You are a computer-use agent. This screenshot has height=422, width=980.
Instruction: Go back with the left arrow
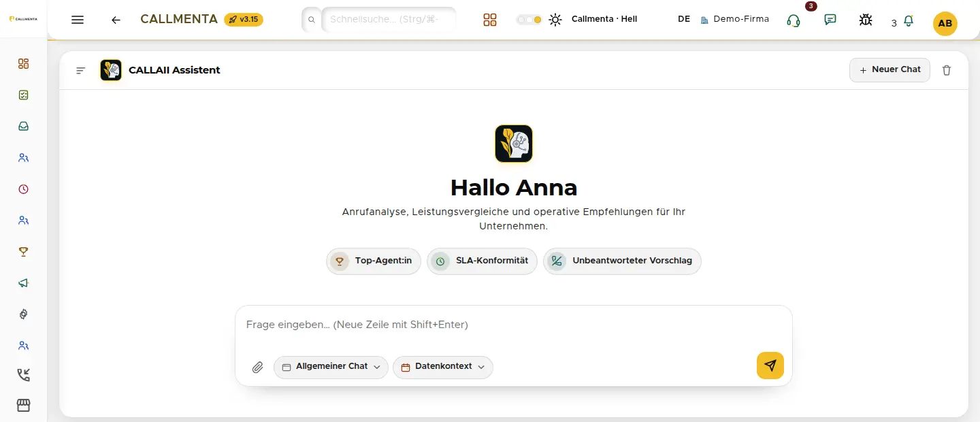coord(116,20)
